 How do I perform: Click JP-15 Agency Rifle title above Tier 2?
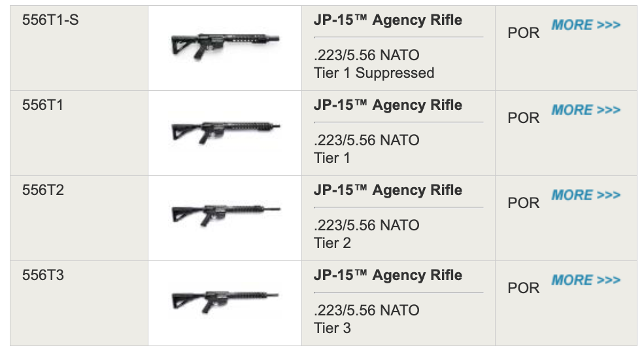(x=388, y=190)
